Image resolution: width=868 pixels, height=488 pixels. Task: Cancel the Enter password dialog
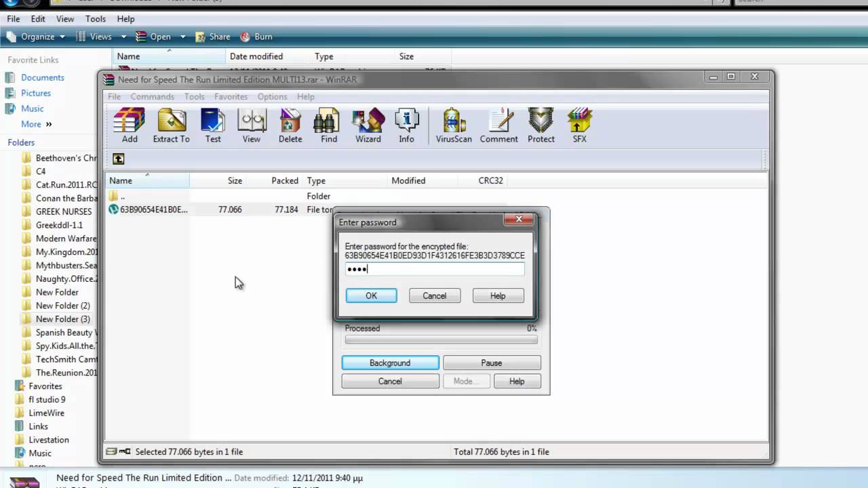tap(435, 296)
